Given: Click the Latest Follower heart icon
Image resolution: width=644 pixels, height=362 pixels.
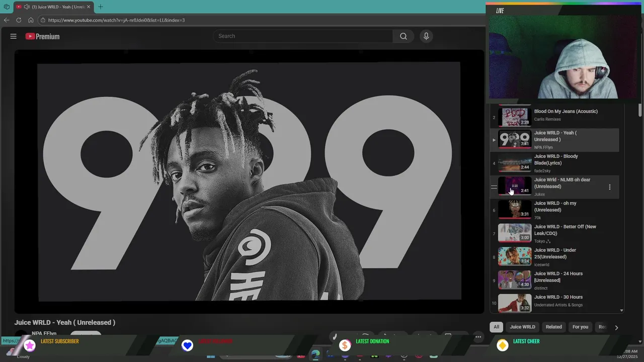Looking at the screenshot, I should (x=187, y=345).
